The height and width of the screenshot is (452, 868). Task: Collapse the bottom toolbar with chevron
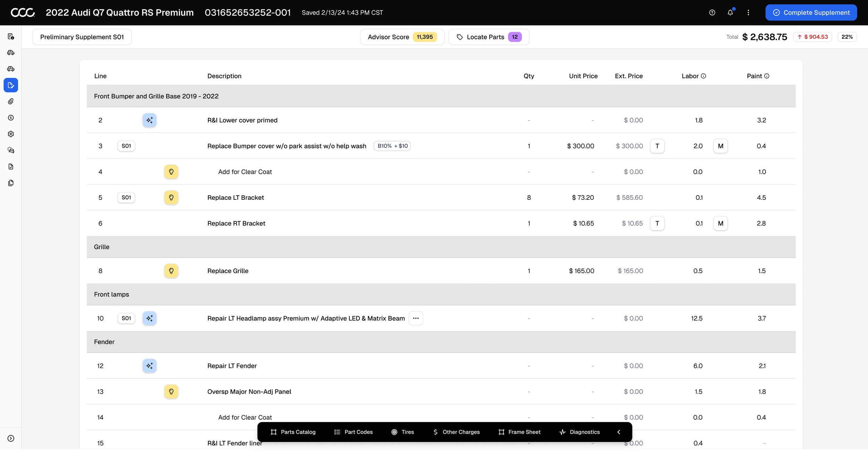click(x=619, y=432)
